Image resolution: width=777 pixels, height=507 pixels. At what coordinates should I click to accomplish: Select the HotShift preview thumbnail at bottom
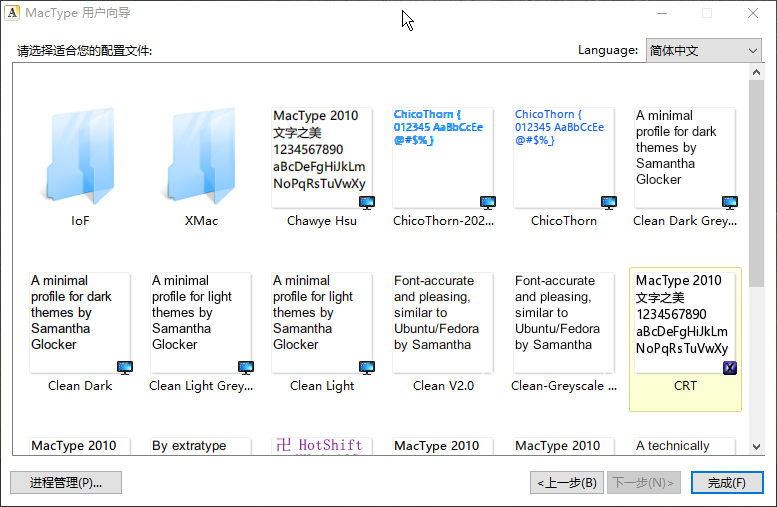tap(322, 446)
